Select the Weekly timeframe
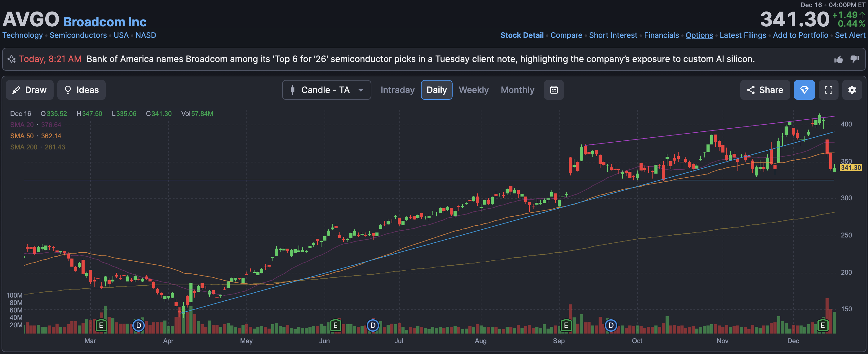The width and height of the screenshot is (868, 354). click(473, 90)
